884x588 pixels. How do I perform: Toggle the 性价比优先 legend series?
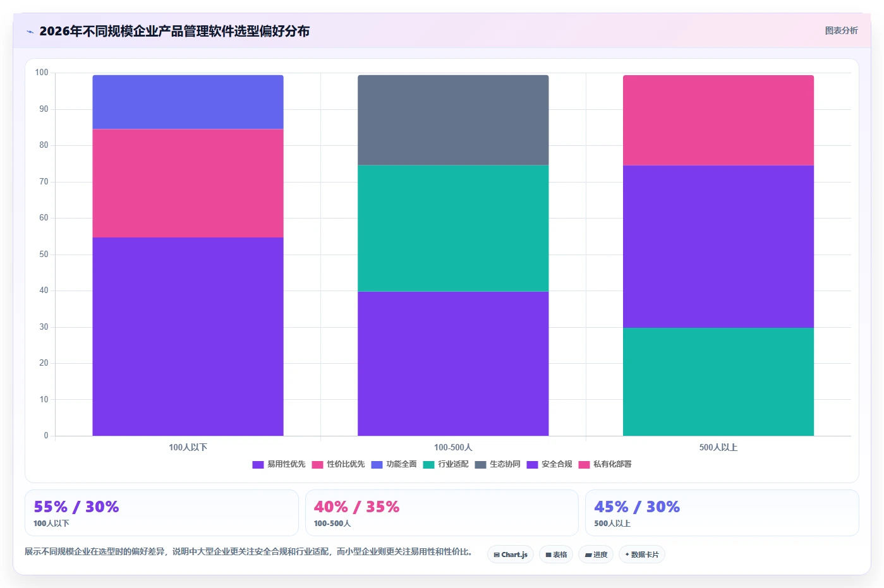338,464
